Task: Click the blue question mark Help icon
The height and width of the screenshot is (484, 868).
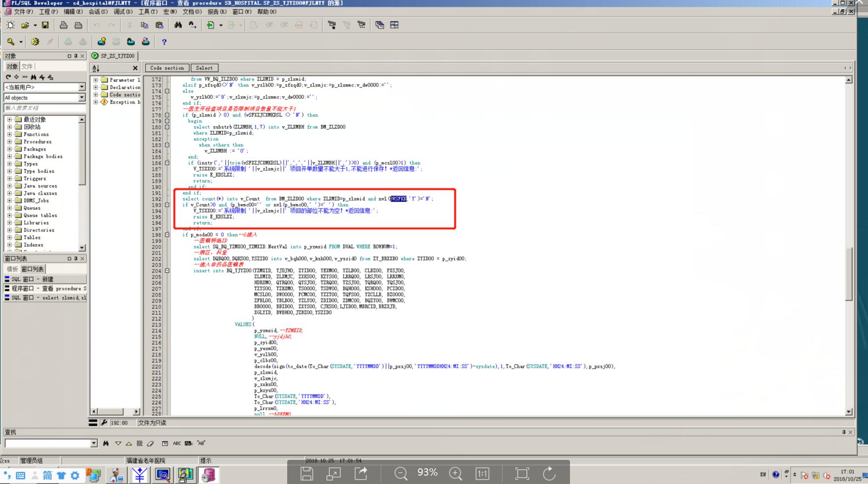Action: coord(164,42)
